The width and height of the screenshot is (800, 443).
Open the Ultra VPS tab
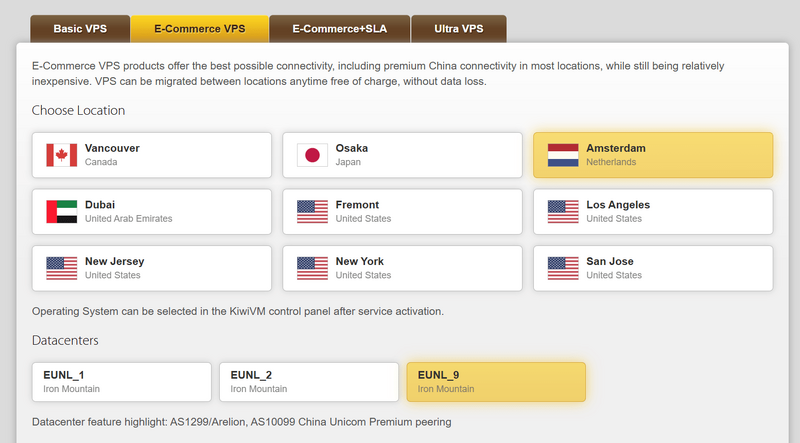pyautogui.click(x=459, y=29)
